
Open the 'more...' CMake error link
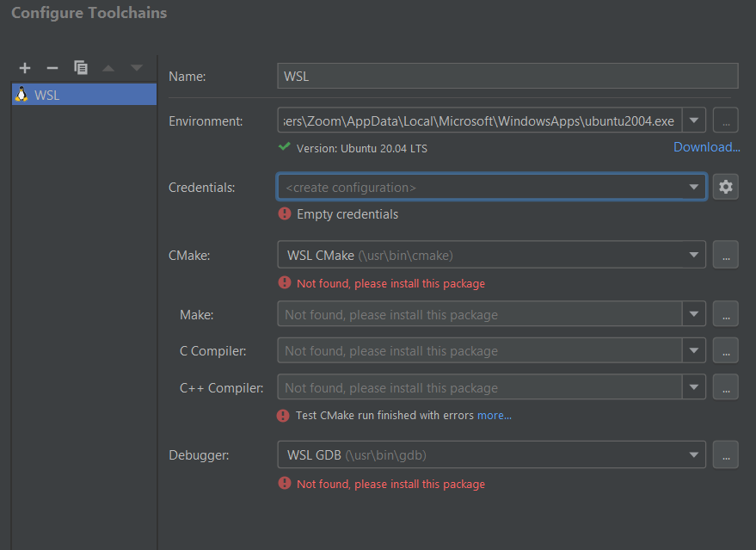495,416
